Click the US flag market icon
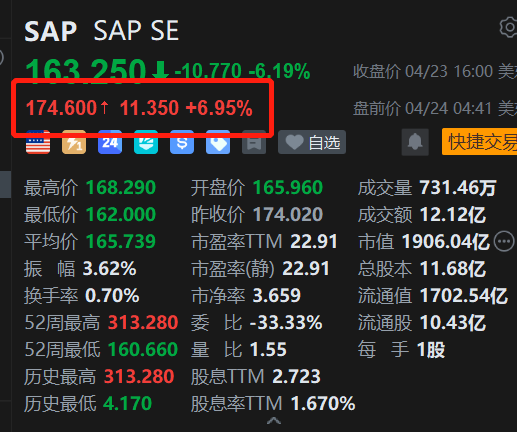517x432 pixels. pos(38,142)
